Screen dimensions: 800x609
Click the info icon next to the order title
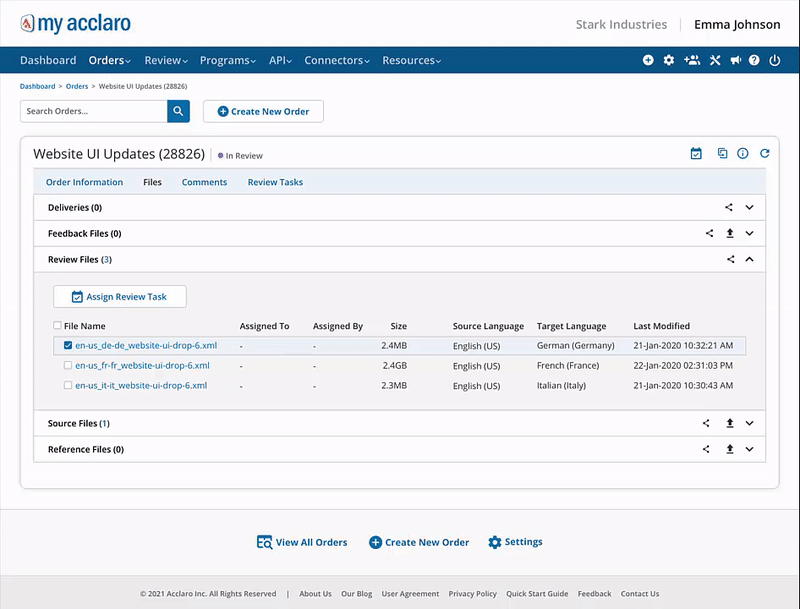coord(742,153)
